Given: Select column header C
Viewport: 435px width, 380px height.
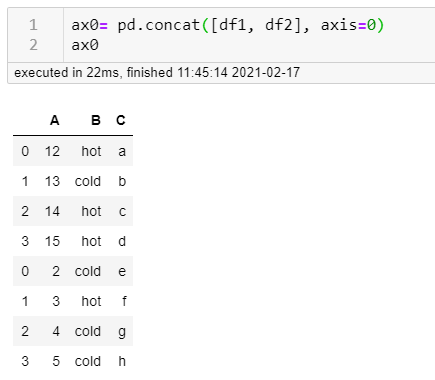Looking at the screenshot, I should coord(121,120).
